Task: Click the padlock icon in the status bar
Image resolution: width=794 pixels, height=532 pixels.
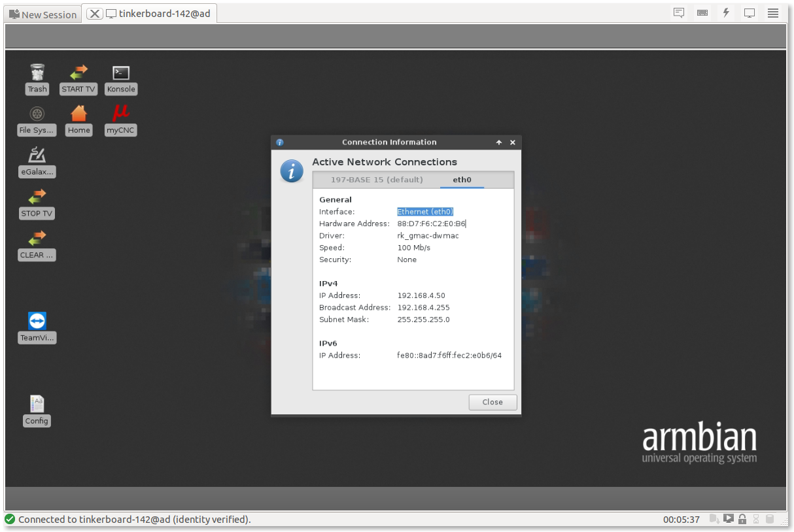Action: [742, 520]
